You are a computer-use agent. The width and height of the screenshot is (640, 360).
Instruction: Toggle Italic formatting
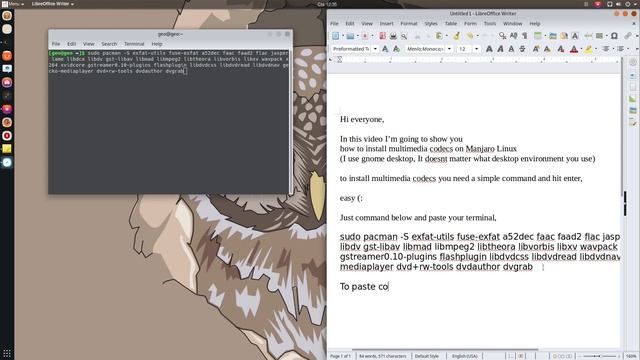(x=500, y=49)
